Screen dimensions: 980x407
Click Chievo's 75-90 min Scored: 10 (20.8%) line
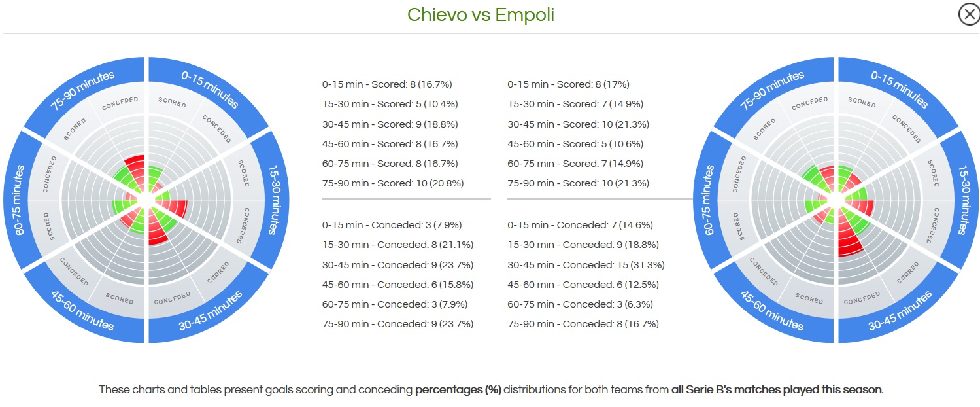tap(393, 183)
